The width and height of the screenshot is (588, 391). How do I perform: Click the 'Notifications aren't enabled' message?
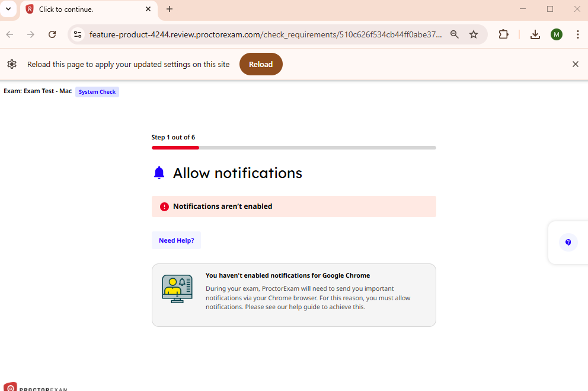point(223,206)
